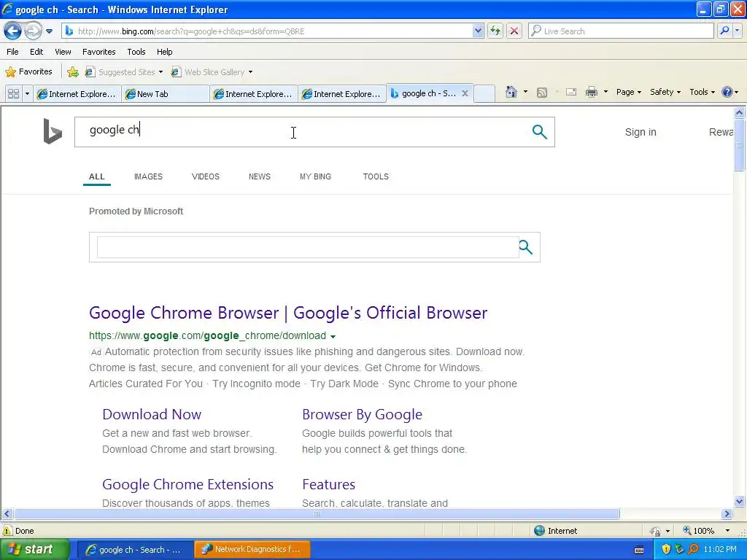Click the RSS Feeds icon
Viewport: 747px width, 560px height.
[x=542, y=93]
